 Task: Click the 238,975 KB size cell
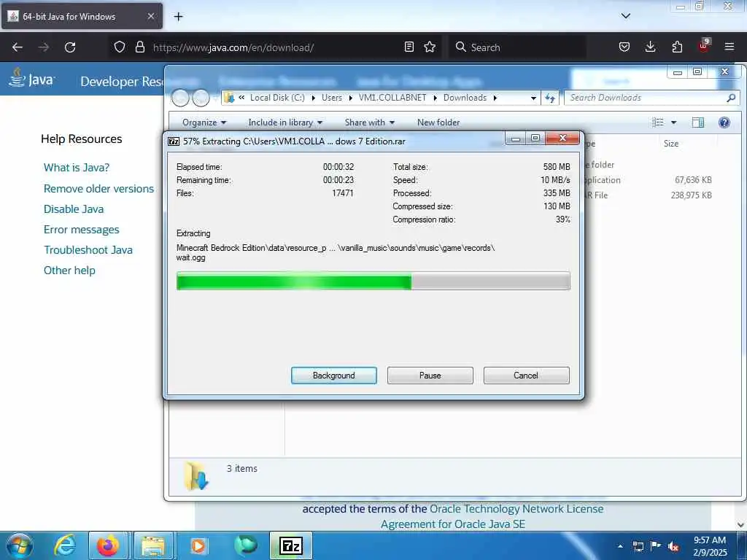(692, 195)
